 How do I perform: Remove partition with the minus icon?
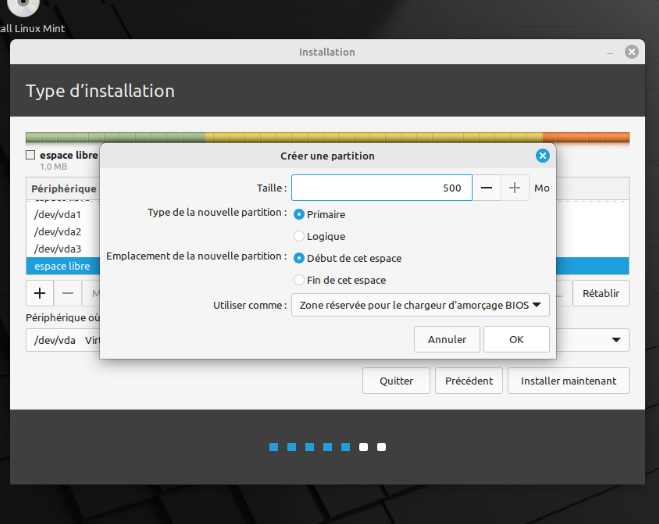pos(68,293)
